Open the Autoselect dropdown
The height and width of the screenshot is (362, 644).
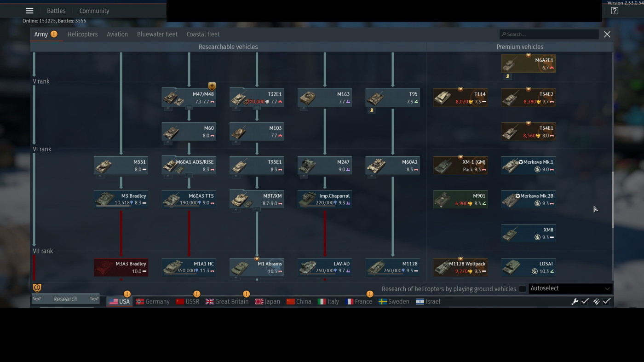570,288
